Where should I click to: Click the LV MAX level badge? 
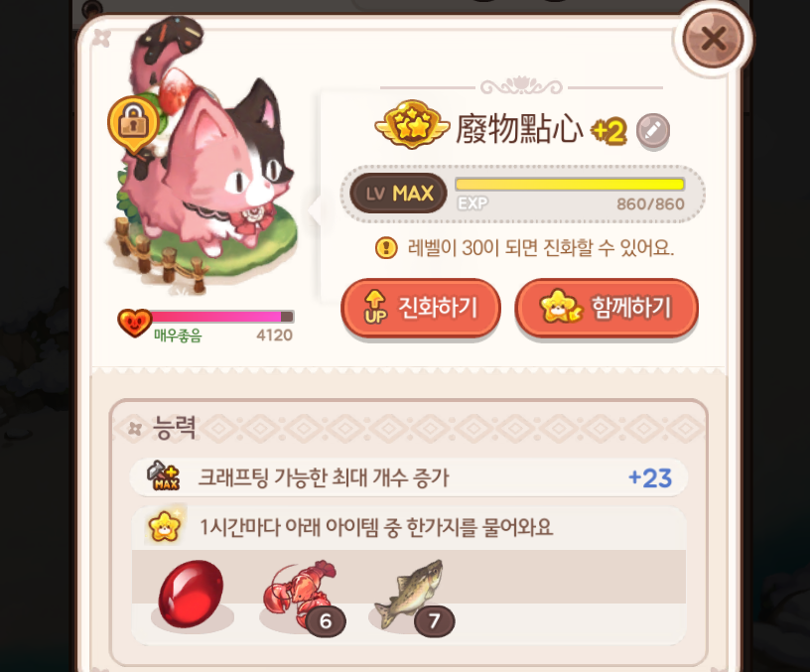[398, 194]
